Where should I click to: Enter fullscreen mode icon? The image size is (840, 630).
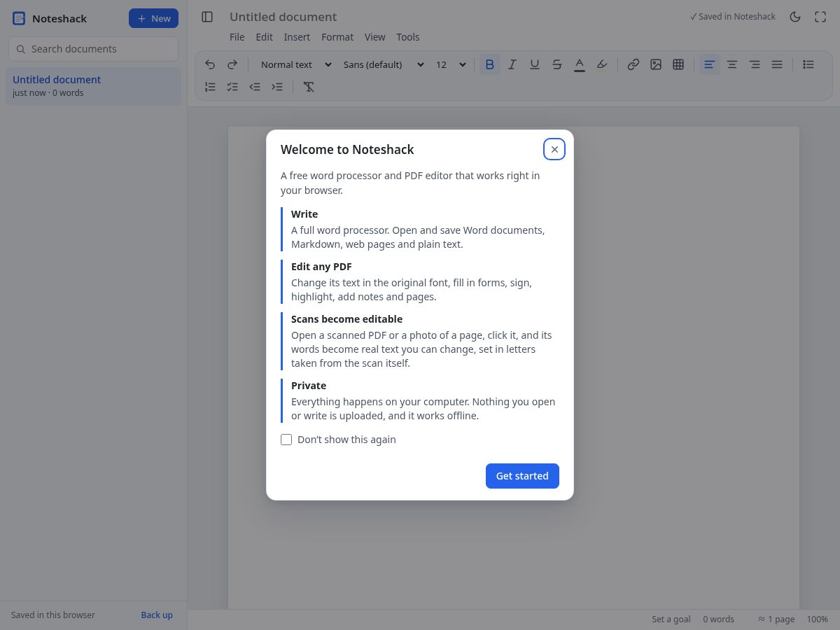(820, 17)
